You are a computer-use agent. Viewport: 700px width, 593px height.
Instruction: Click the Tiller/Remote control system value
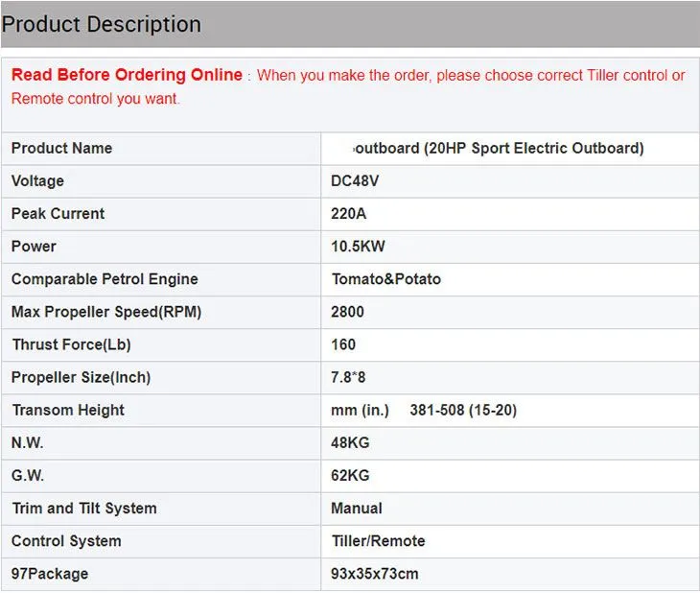point(378,540)
